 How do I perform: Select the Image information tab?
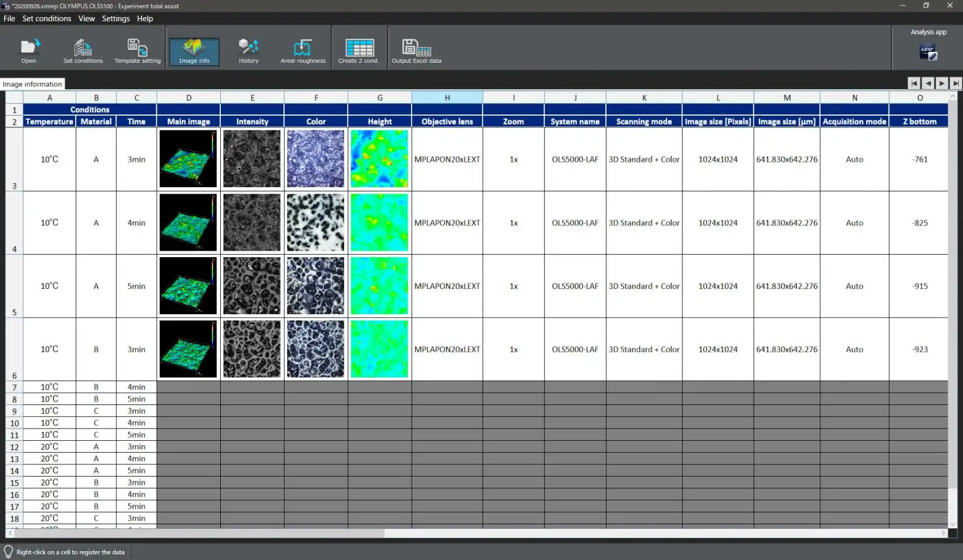pos(32,84)
